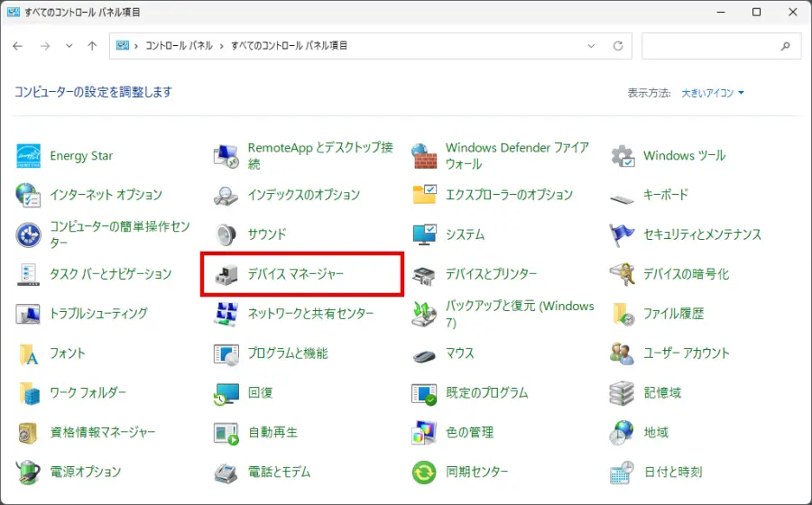Image resolution: width=812 pixels, height=505 pixels.
Task: Open the フォント link text
Action: click(68, 353)
